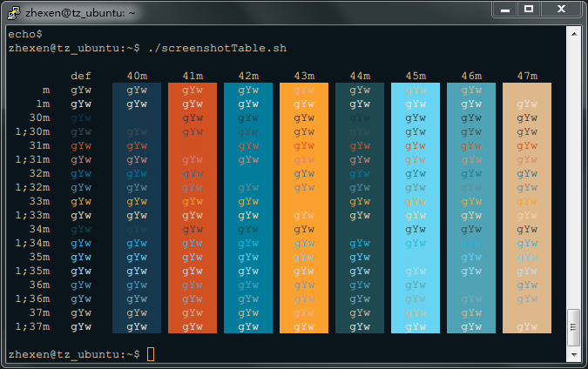Image resolution: width=588 pixels, height=369 pixels.
Task: Click gYw in 44m column, 1;34m row
Action: (360, 244)
